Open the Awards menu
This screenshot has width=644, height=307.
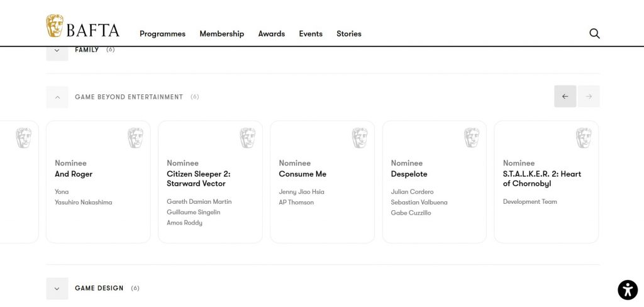[272, 34]
